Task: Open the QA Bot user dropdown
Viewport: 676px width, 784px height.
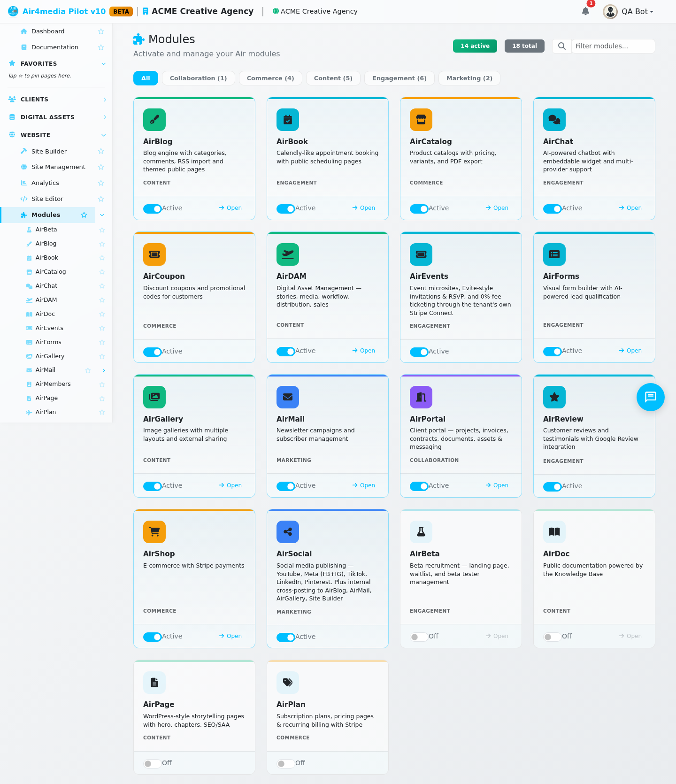Action: pyautogui.click(x=629, y=11)
